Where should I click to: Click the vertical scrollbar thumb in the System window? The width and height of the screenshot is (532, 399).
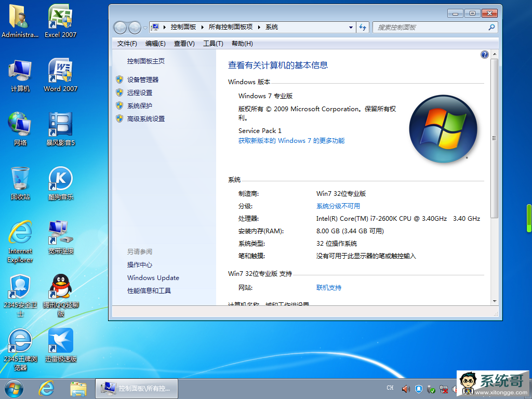pos(495,138)
